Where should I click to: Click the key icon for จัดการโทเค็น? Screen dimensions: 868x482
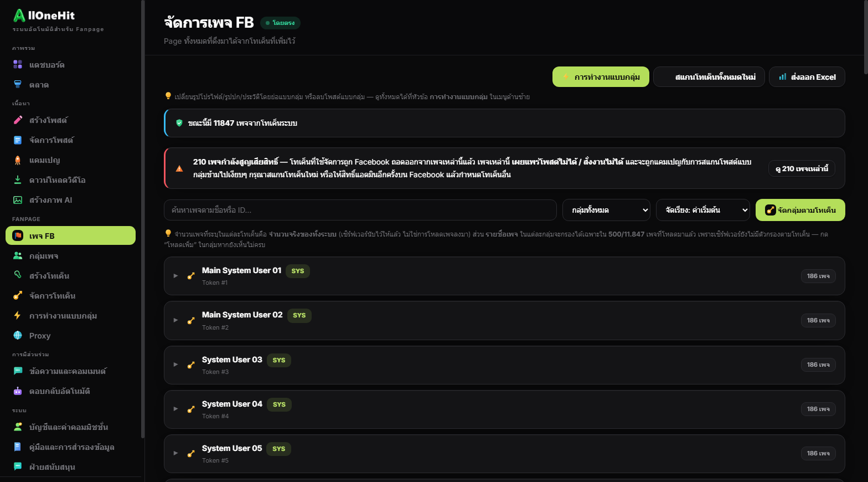coord(18,296)
